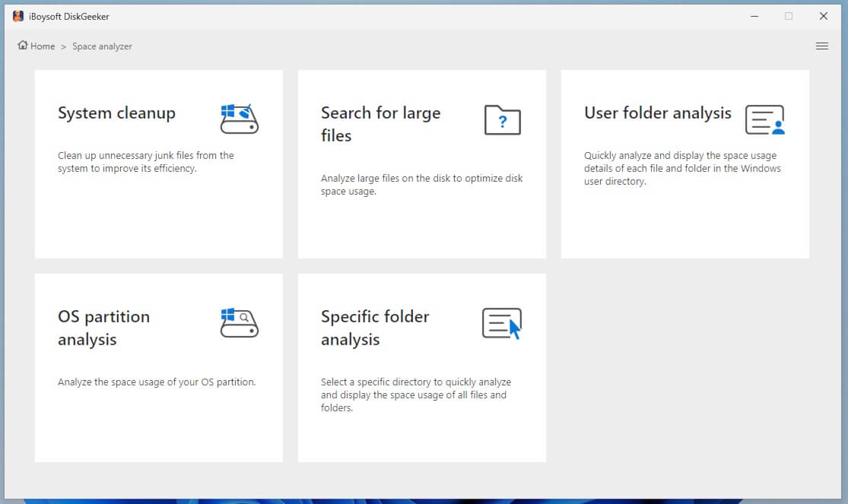The image size is (848, 504).
Task: Click the iBoysoft DiskGeeker logo in title bar
Action: point(17,15)
